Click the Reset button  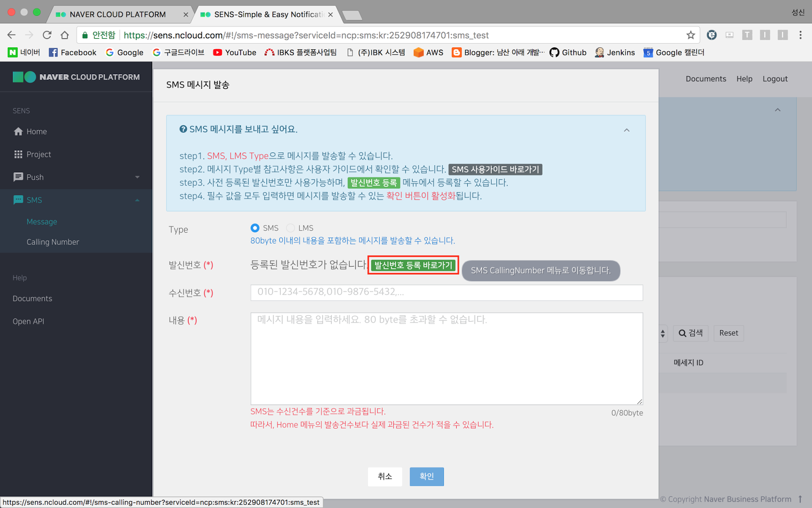point(729,333)
